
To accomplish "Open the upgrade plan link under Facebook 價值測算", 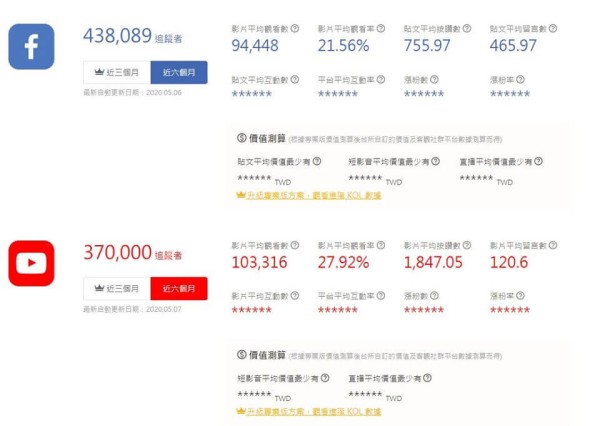I will pos(309,196).
